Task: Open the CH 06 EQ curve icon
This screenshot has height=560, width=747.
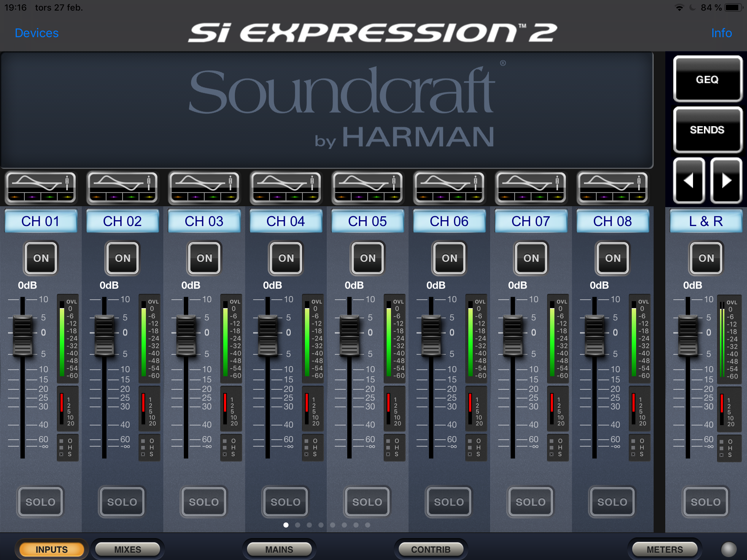Action: (x=449, y=187)
